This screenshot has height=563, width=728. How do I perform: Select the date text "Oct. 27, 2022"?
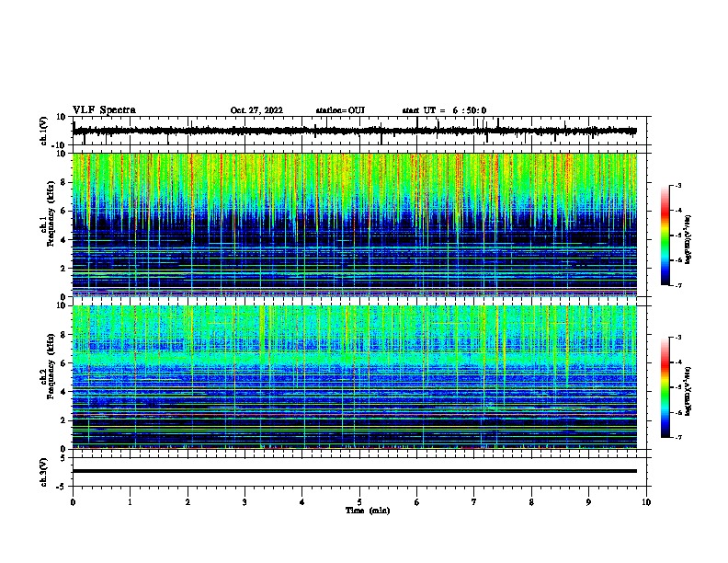(256, 110)
